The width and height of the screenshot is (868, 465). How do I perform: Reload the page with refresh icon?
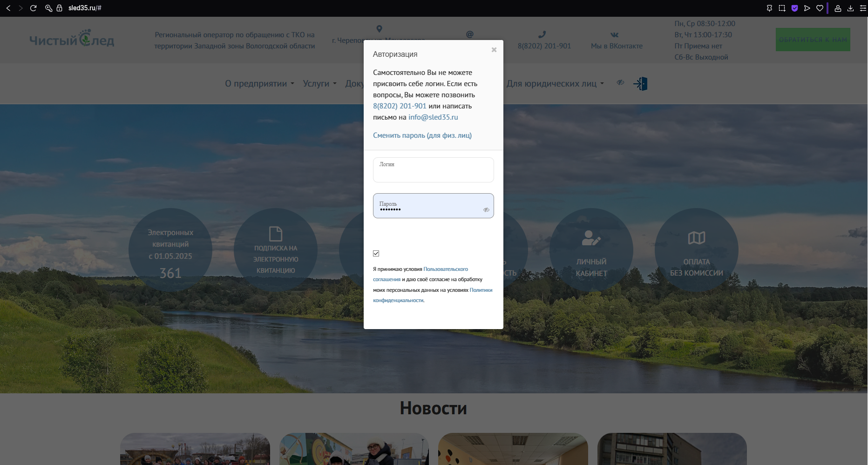(33, 8)
